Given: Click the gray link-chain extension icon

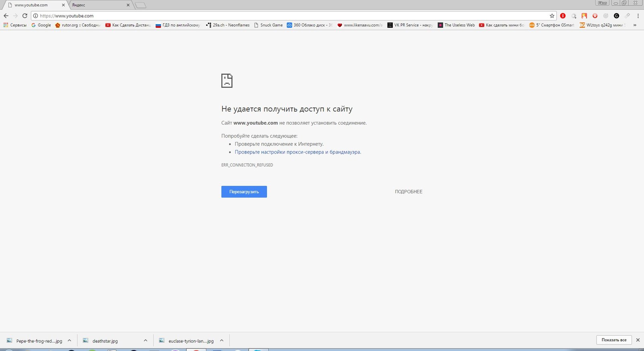Looking at the screenshot, I should 627,16.
